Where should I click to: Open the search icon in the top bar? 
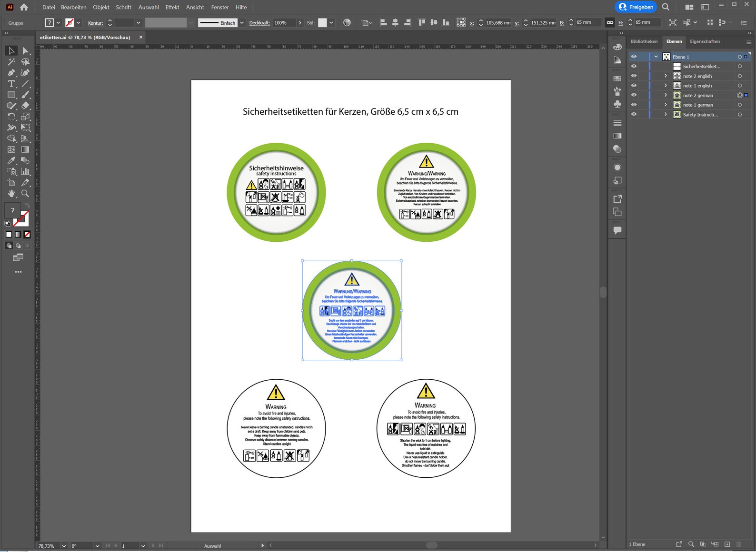[666, 7]
